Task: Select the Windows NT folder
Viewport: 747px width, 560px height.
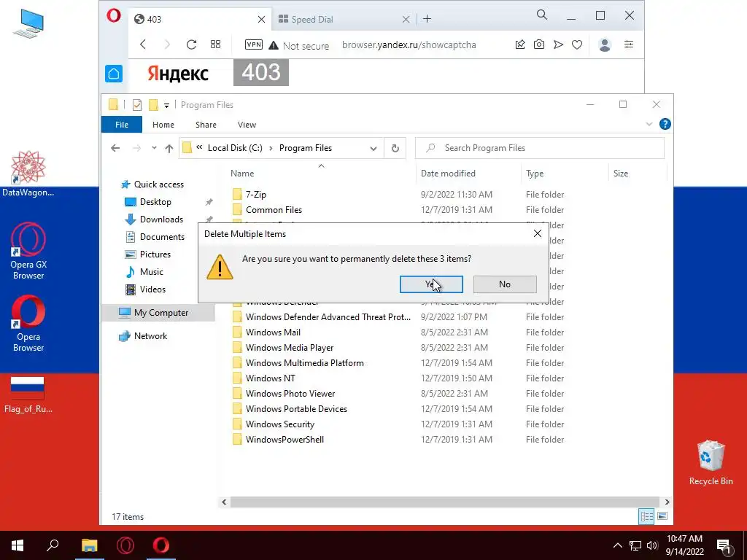Action: point(270,378)
